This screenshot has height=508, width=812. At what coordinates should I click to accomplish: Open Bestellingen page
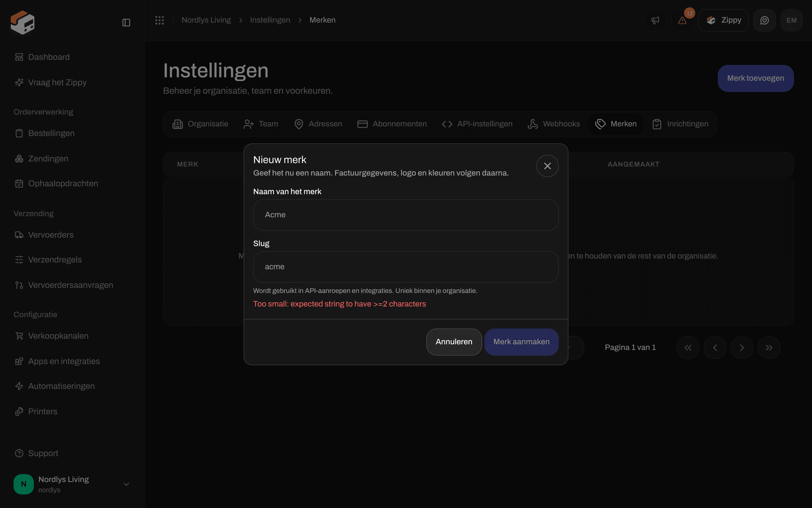[72, 133]
